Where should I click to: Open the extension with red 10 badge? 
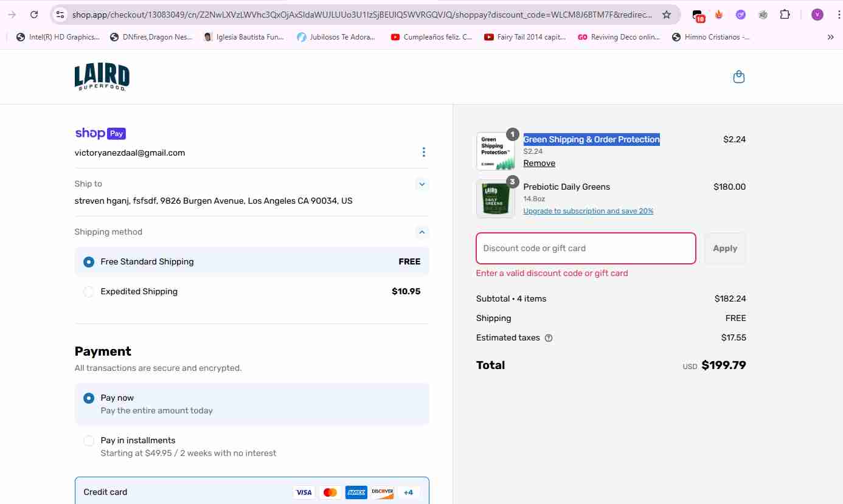(698, 15)
